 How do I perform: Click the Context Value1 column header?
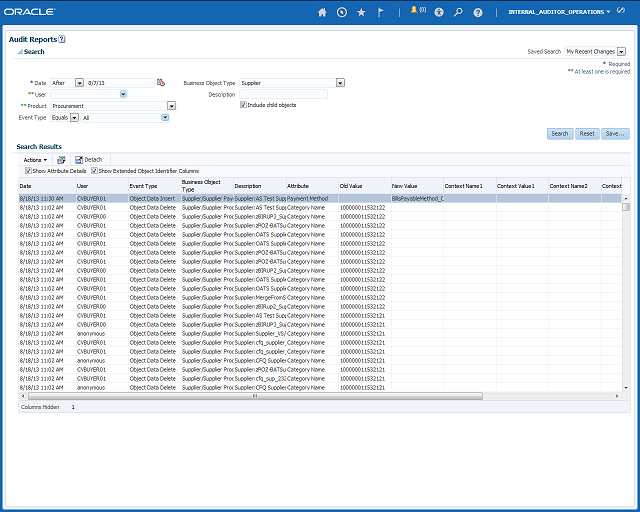(x=522, y=186)
